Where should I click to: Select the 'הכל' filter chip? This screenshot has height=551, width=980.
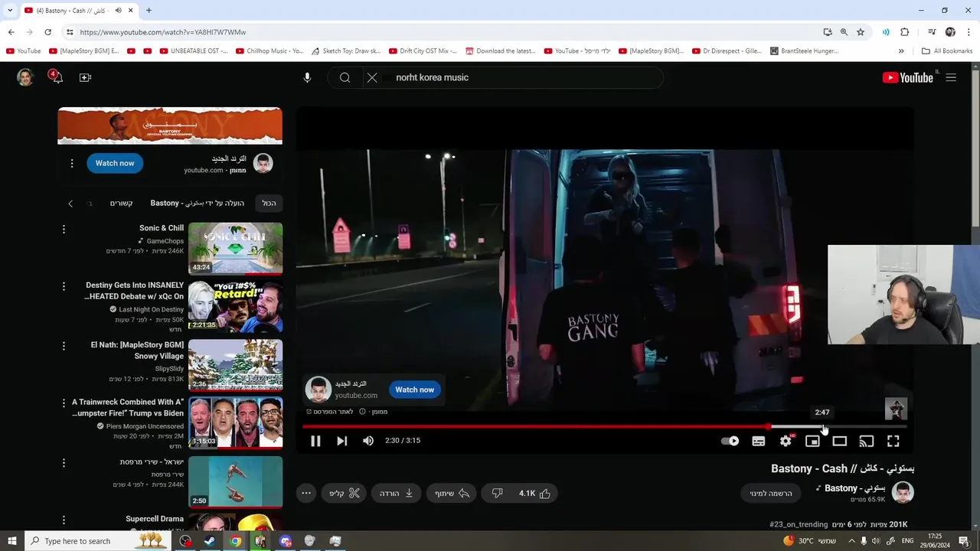(269, 203)
